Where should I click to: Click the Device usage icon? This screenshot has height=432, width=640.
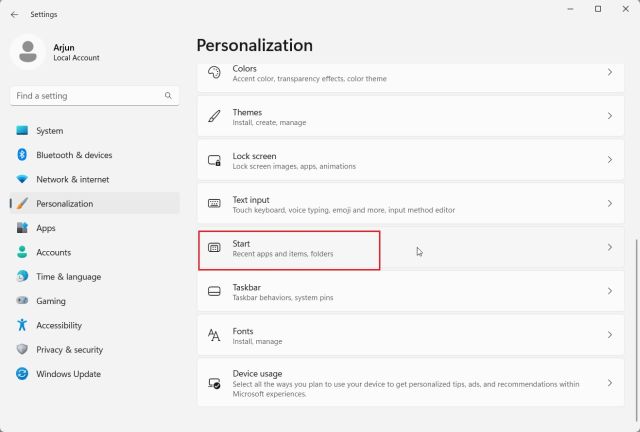tap(214, 383)
